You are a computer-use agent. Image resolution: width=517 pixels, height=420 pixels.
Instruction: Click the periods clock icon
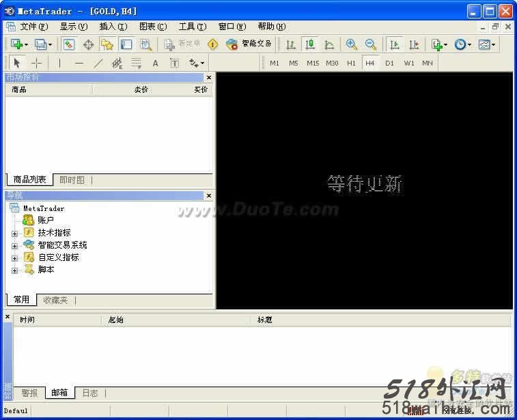click(x=460, y=44)
